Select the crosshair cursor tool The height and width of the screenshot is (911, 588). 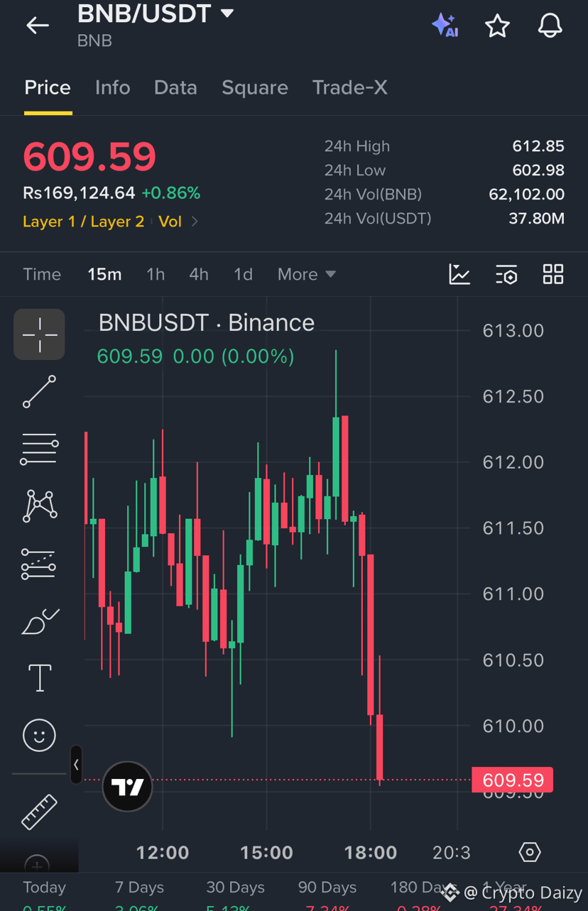coord(39,334)
